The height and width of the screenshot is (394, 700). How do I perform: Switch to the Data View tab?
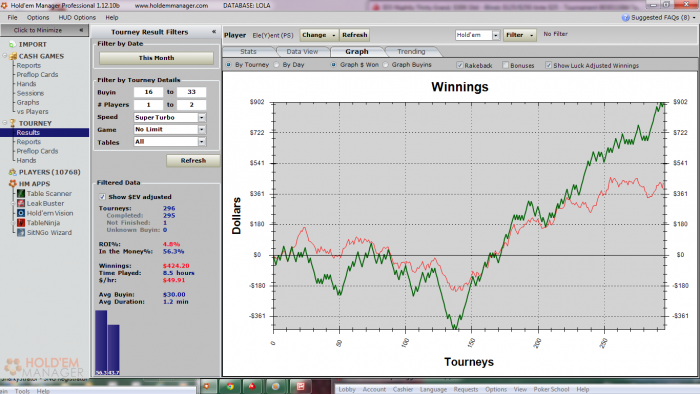(302, 52)
